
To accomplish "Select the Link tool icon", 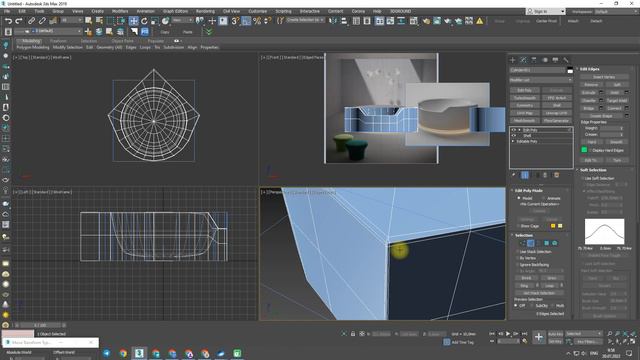I will tap(31, 21).
